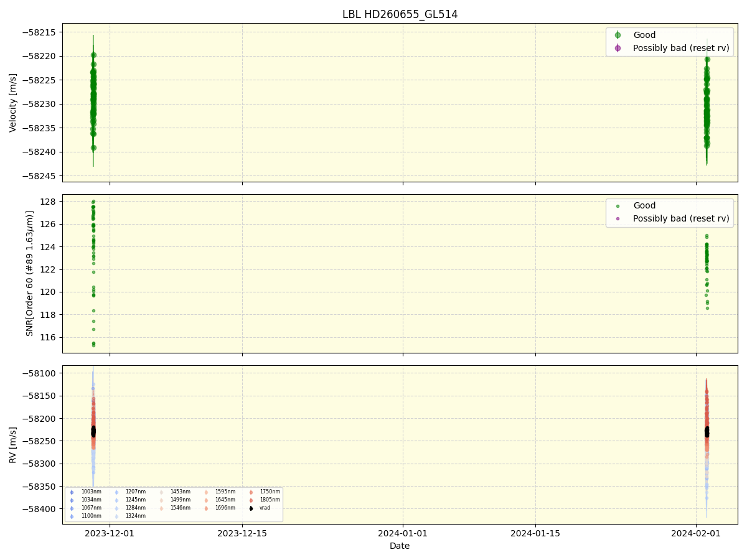Click the -58400 RV tick label
Image resolution: width=747 pixels, height=560 pixels.
pos(40,509)
